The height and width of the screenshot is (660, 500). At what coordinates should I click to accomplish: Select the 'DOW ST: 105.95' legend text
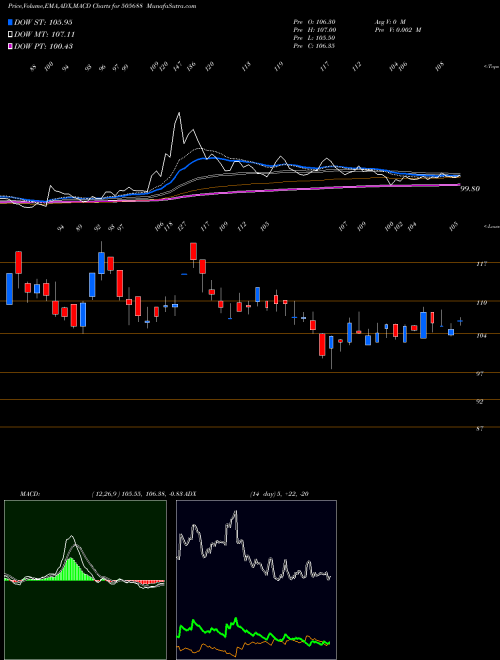[43, 22]
